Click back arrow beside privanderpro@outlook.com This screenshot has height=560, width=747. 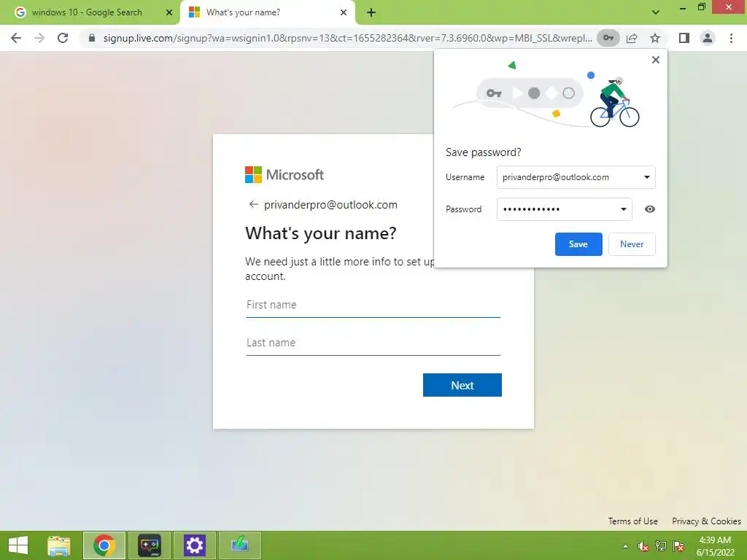(253, 205)
